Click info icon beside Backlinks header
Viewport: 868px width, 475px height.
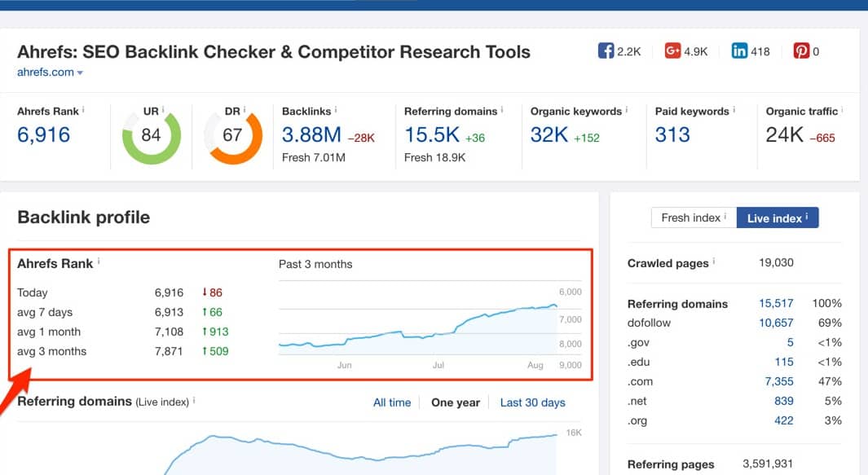pos(336,110)
